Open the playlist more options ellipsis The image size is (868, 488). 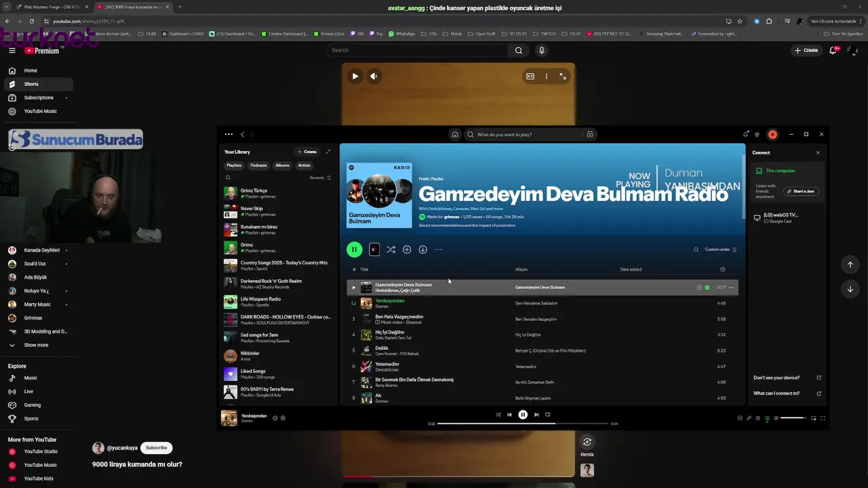click(x=439, y=249)
